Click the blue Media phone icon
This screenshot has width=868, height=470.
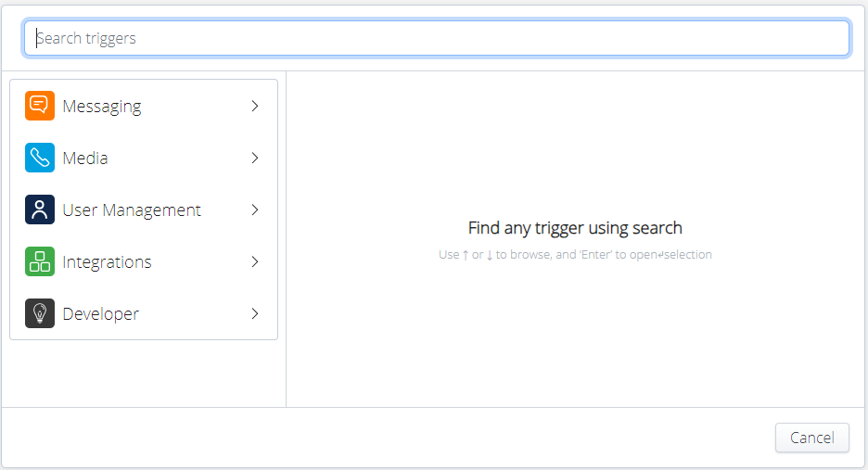pos(40,159)
